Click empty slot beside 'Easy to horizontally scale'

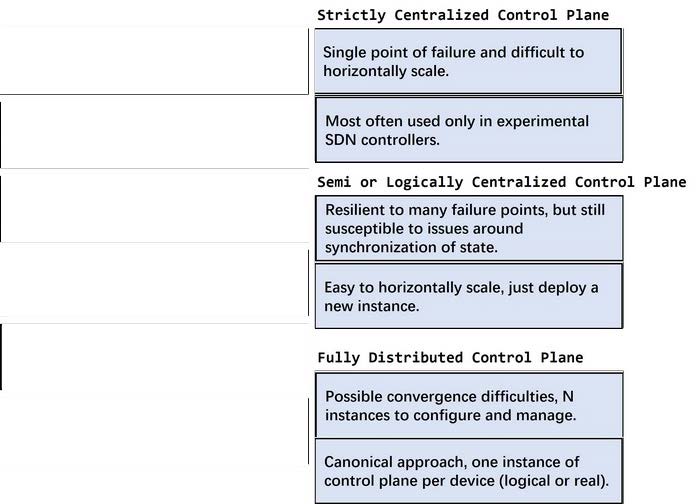point(154,283)
